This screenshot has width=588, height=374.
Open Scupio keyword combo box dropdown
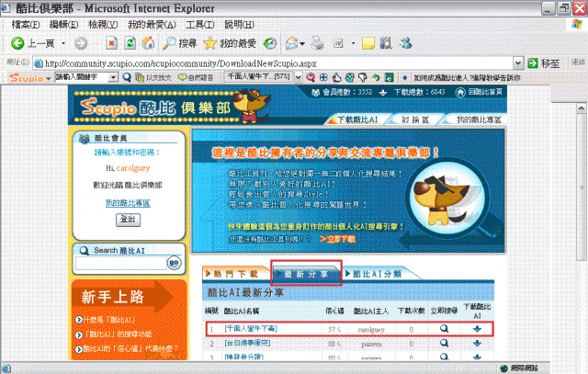click(x=113, y=77)
